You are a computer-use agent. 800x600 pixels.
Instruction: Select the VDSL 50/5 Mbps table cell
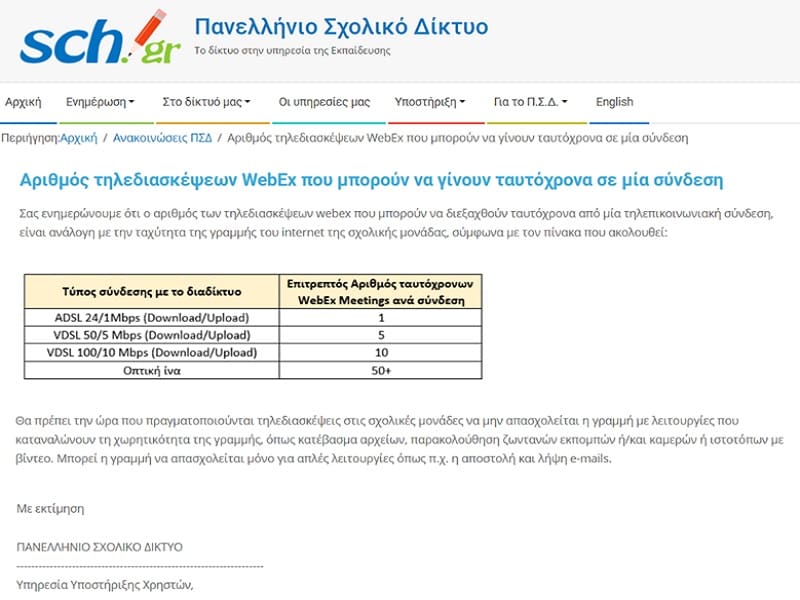coord(152,335)
